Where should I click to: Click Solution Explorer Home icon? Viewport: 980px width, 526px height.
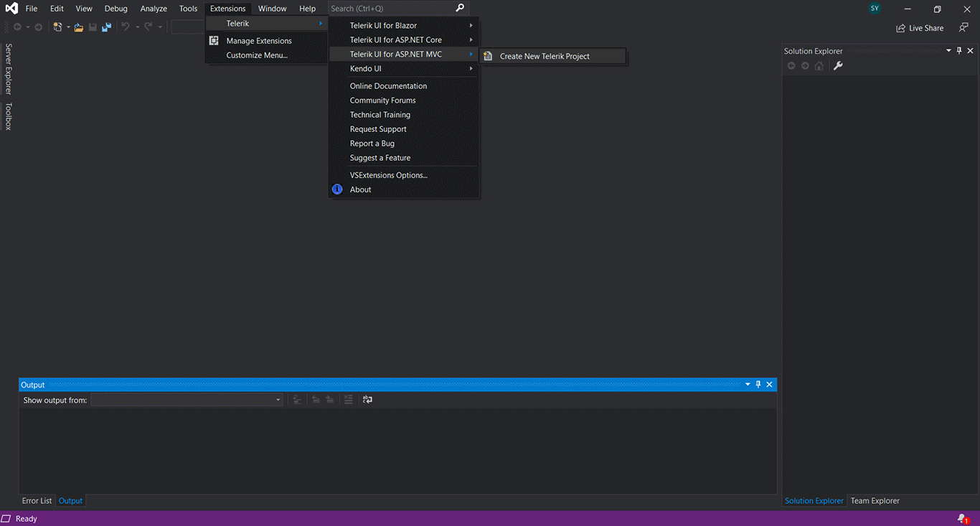coord(819,66)
